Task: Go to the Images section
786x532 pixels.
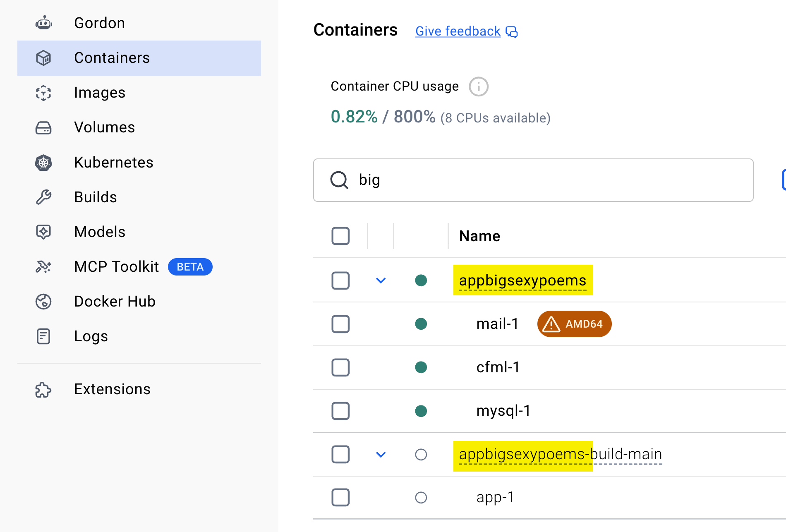Action: [x=139, y=93]
